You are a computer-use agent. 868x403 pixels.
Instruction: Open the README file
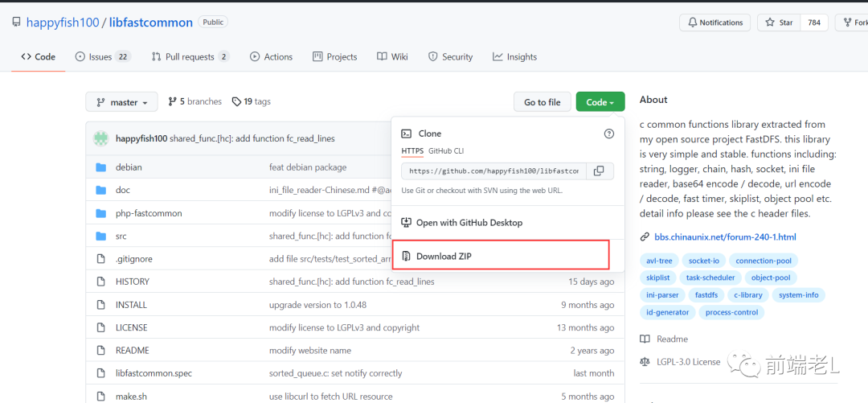point(133,351)
